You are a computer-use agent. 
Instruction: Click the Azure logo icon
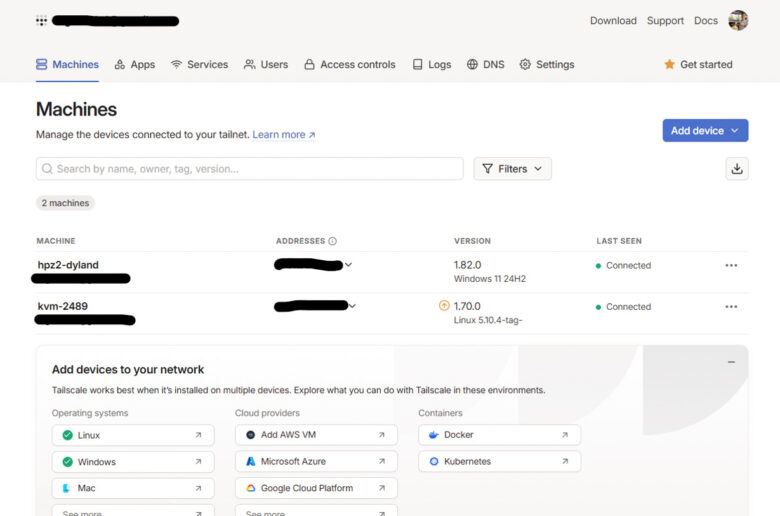(x=251, y=462)
